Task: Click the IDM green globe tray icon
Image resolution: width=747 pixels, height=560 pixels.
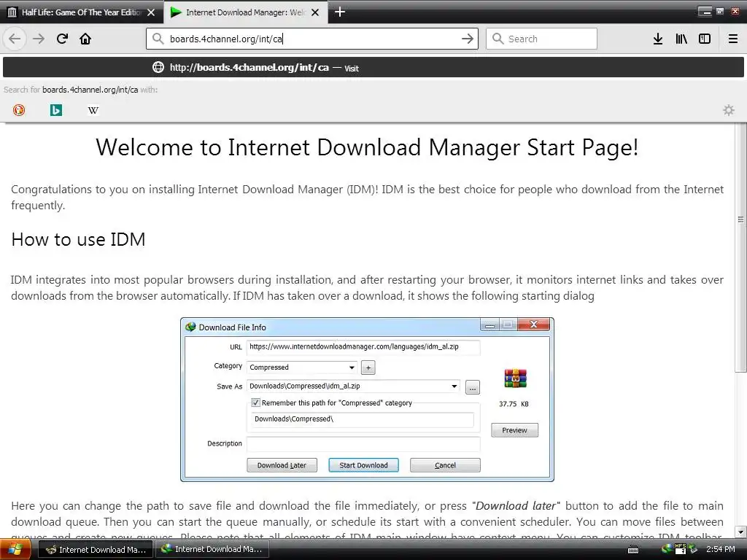Action: pyautogui.click(x=667, y=549)
